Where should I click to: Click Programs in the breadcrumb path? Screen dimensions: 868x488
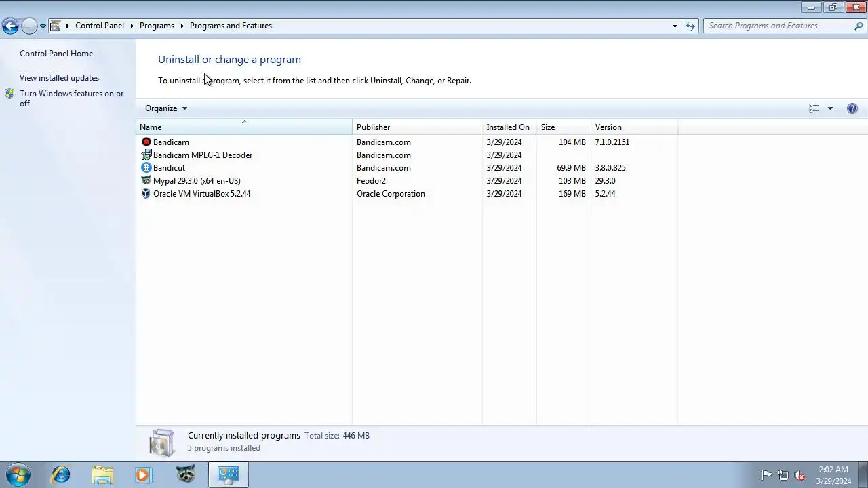tap(157, 26)
